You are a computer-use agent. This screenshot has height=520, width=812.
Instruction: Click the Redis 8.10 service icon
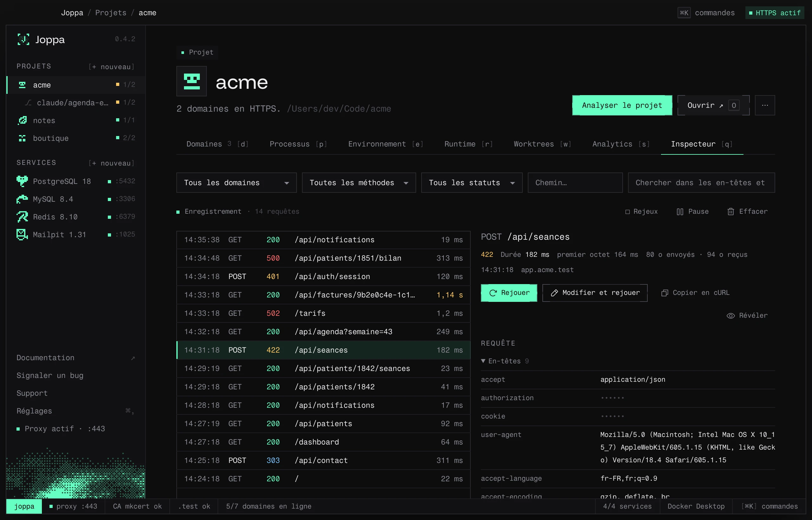22,217
